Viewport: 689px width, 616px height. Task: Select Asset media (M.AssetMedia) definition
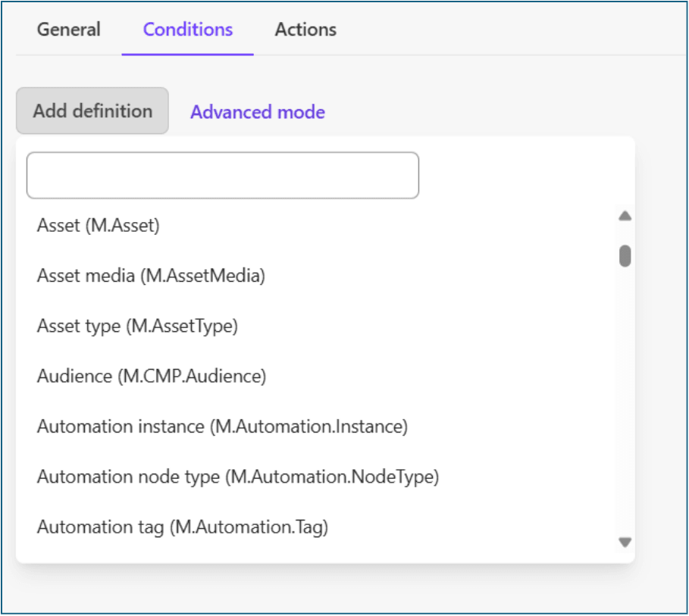point(151,276)
